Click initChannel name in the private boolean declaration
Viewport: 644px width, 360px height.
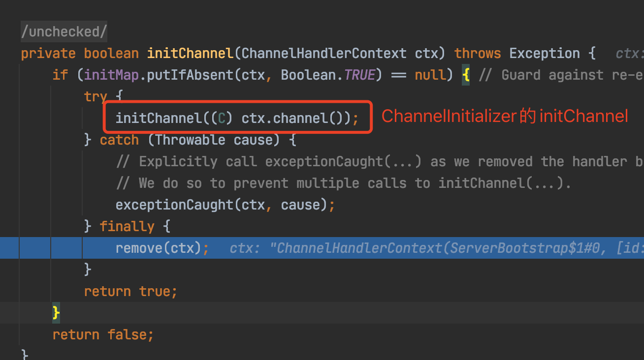tap(190, 53)
